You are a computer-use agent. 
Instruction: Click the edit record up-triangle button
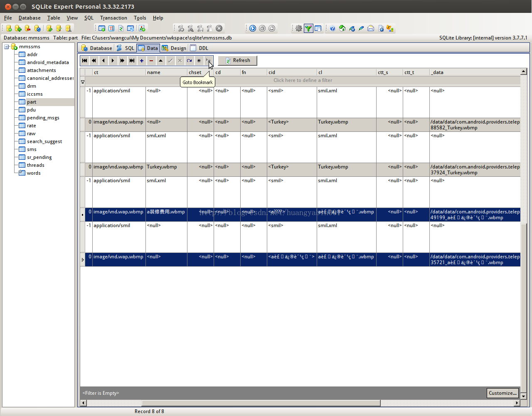[x=160, y=61]
